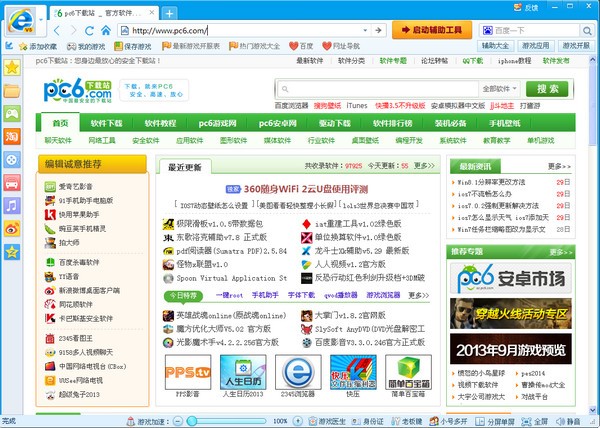Click the 游戏加速 slider handle
Viewport: 600px width, 428px height.
point(192,421)
